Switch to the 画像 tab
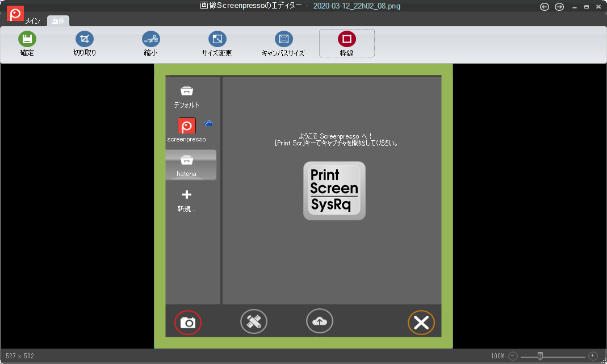607x364 pixels. 58,21
